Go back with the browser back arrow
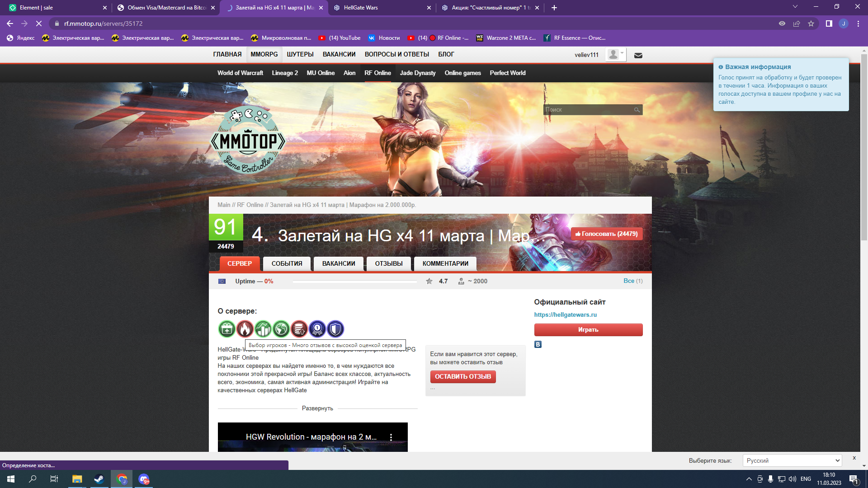 (10, 23)
